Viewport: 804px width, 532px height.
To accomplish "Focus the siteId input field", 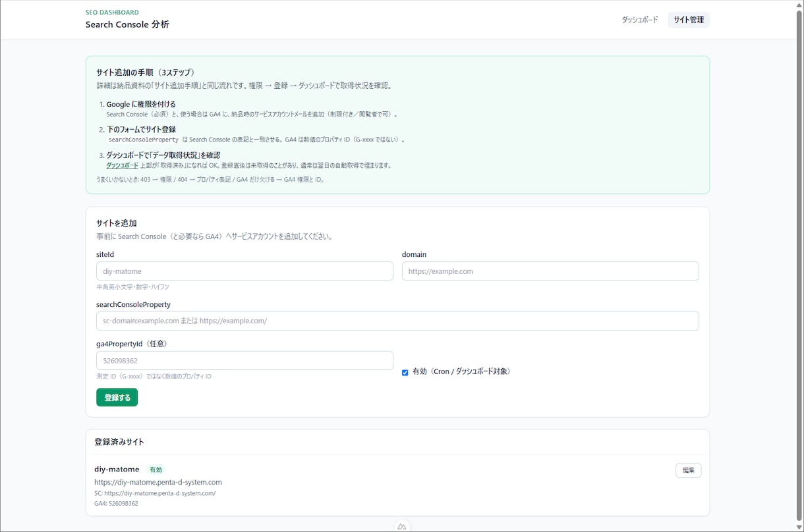I will pos(244,271).
